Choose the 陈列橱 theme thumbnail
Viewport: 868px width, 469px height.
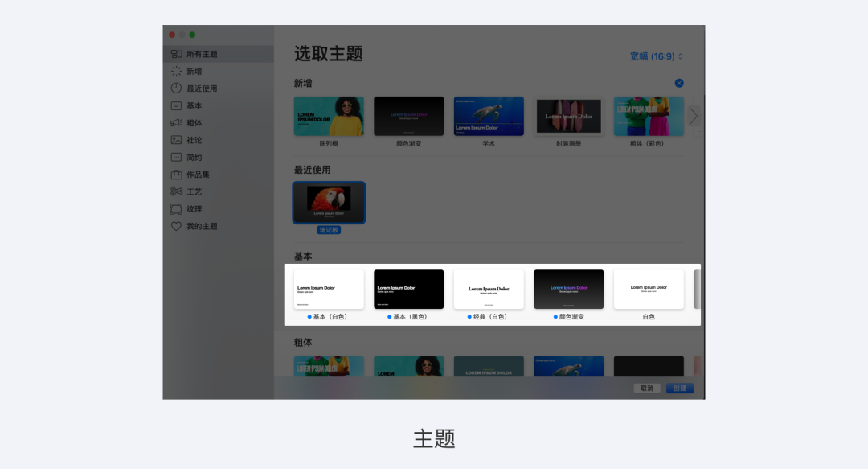(329, 116)
